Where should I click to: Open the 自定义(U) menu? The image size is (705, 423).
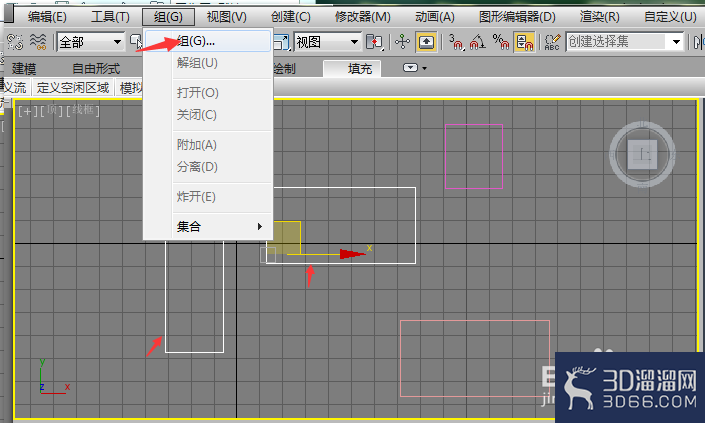point(670,17)
